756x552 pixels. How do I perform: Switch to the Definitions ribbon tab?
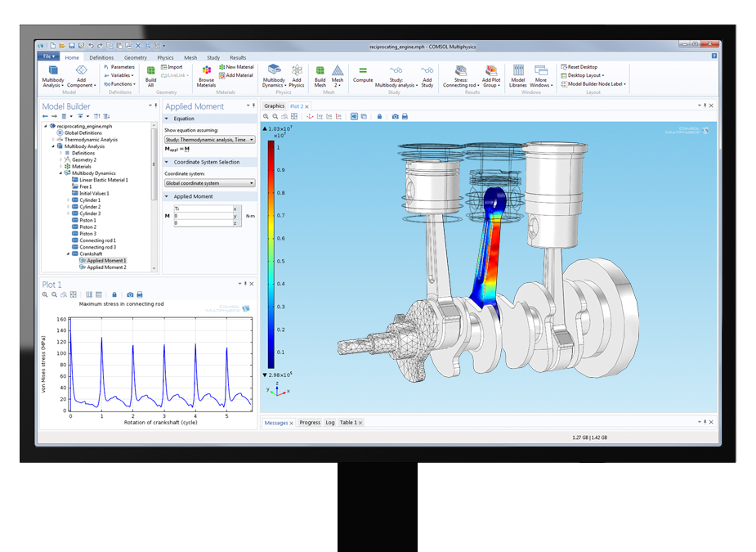coord(101,57)
